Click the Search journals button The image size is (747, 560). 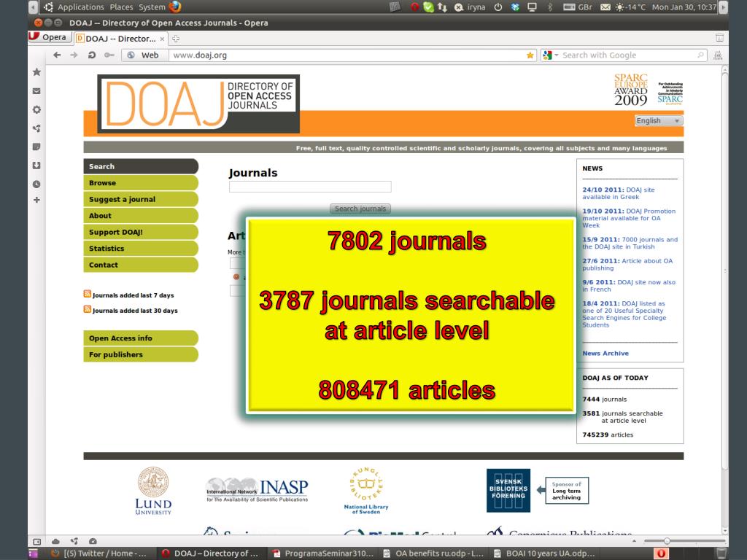point(360,209)
